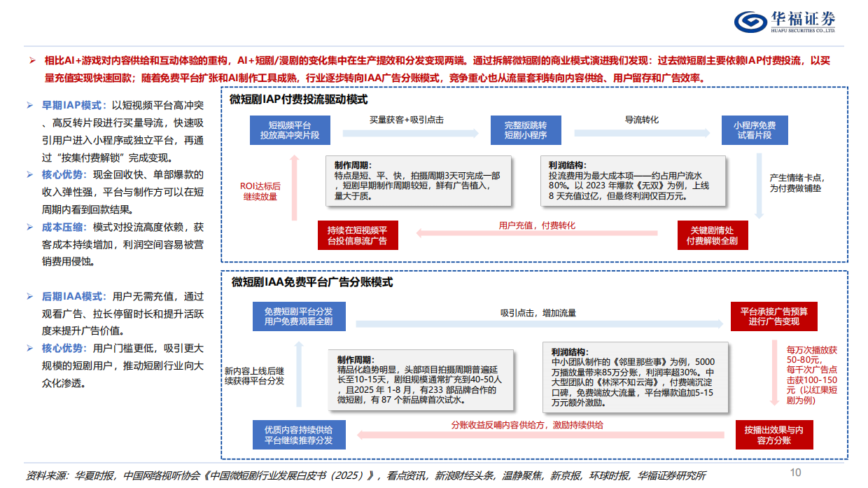The height and width of the screenshot is (488, 868).
Task: Select the red summary paragraph starting '相比AI+游戏'
Action: coord(437,69)
